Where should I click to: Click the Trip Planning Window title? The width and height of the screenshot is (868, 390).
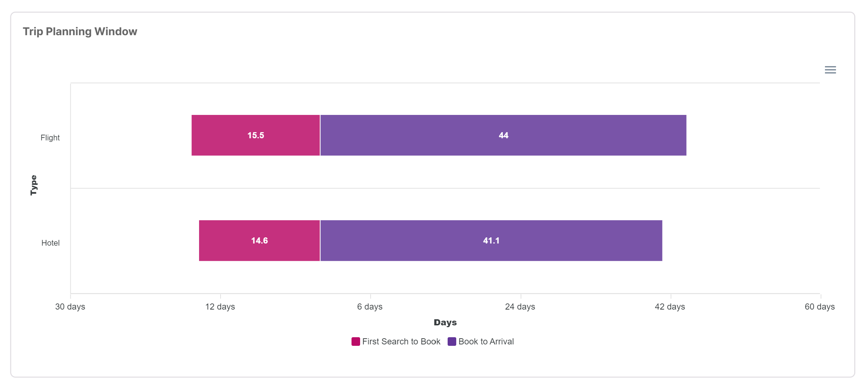pos(80,32)
